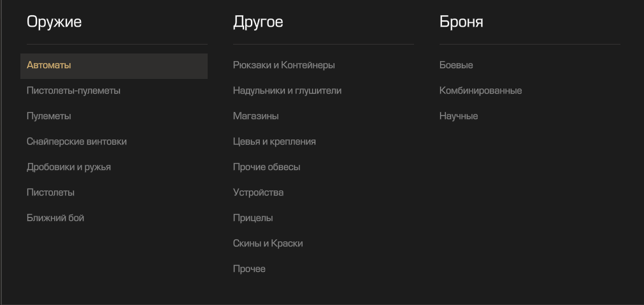This screenshot has height=305, width=644.
Task: Select the Прочее category
Action: pyautogui.click(x=249, y=269)
